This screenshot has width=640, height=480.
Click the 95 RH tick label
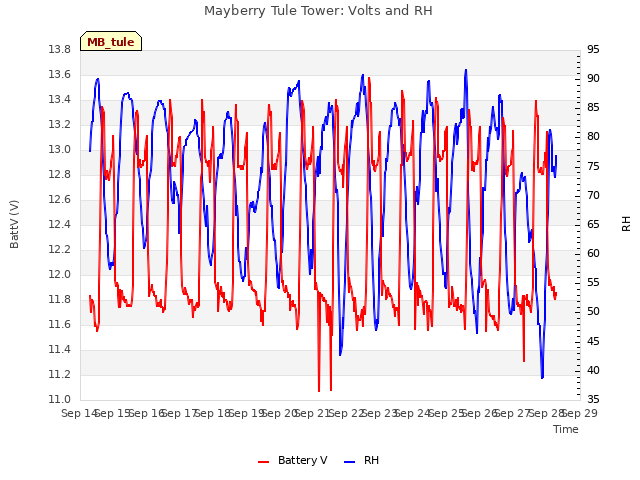(x=593, y=49)
